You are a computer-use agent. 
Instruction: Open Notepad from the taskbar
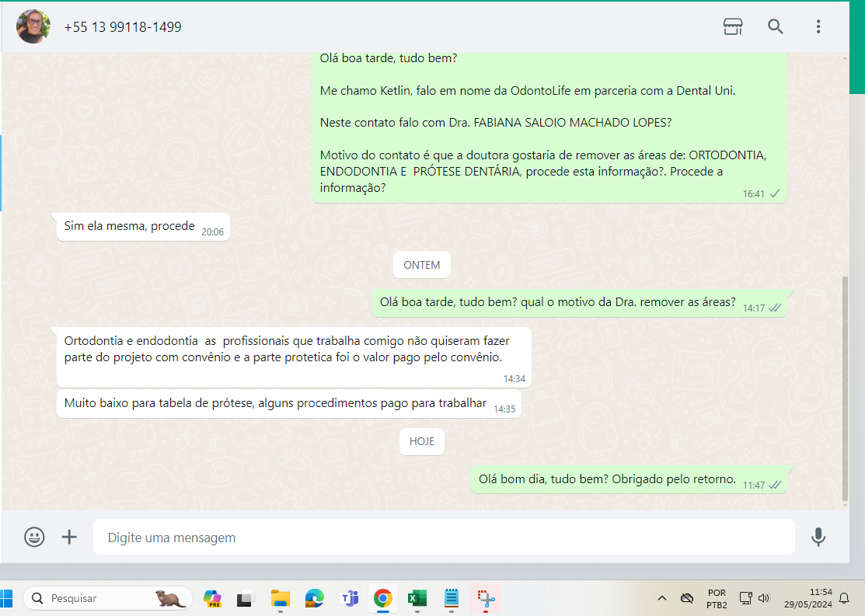click(x=452, y=598)
